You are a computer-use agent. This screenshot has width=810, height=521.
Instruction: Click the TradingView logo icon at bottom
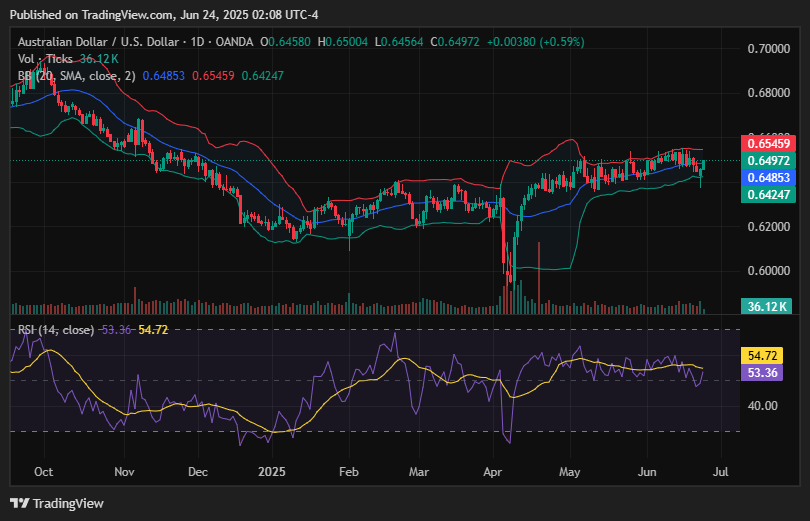click(20, 503)
